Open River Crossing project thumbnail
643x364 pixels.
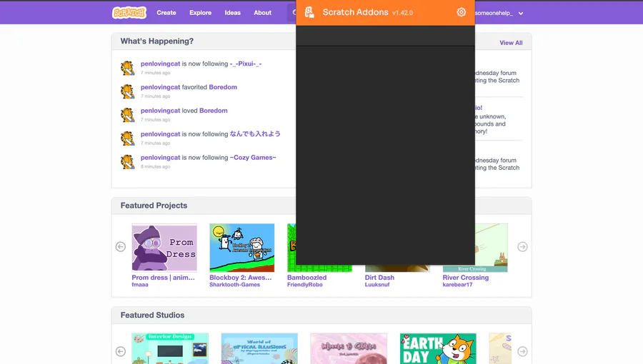(492, 248)
